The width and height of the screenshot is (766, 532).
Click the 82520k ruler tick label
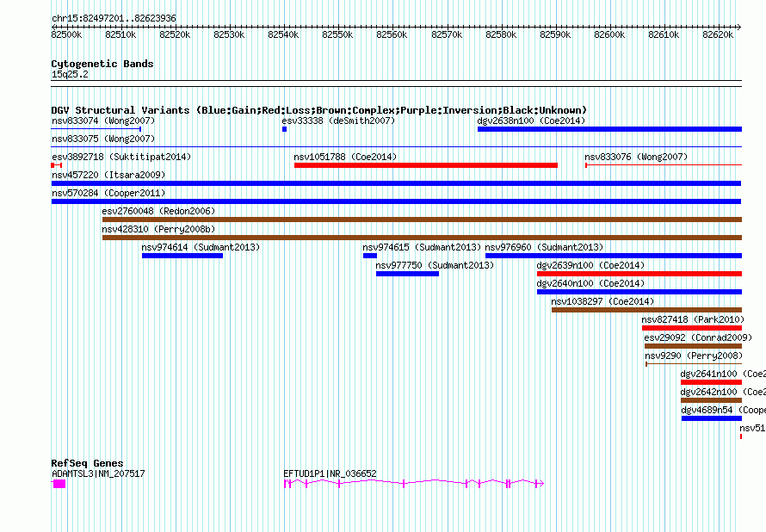tap(175, 34)
